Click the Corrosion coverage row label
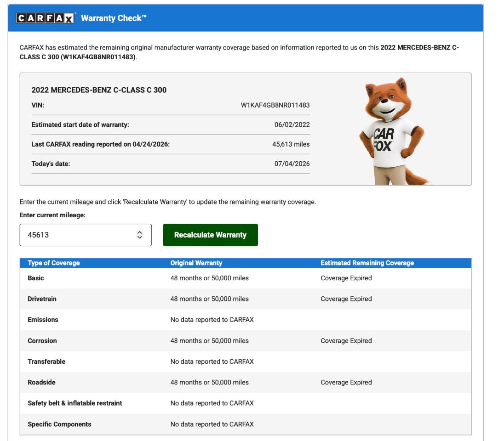The width and height of the screenshot is (504, 441). pos(42,340)
